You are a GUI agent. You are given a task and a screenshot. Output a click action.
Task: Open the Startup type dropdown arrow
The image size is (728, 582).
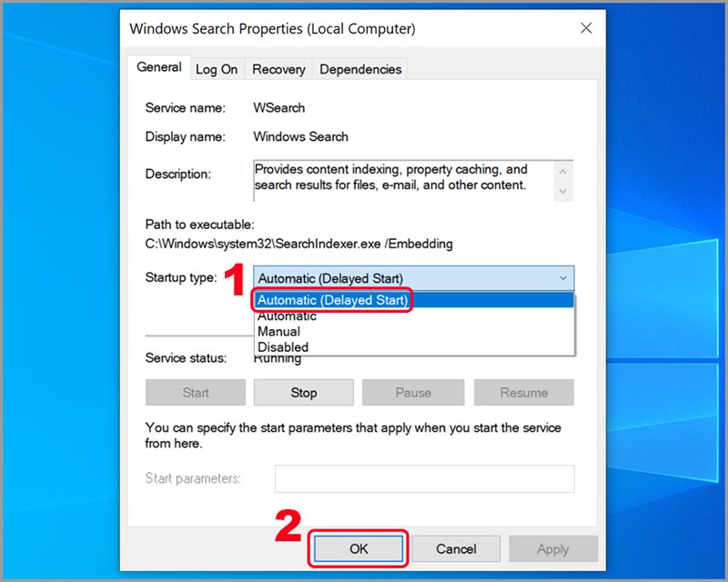(562, 278)
